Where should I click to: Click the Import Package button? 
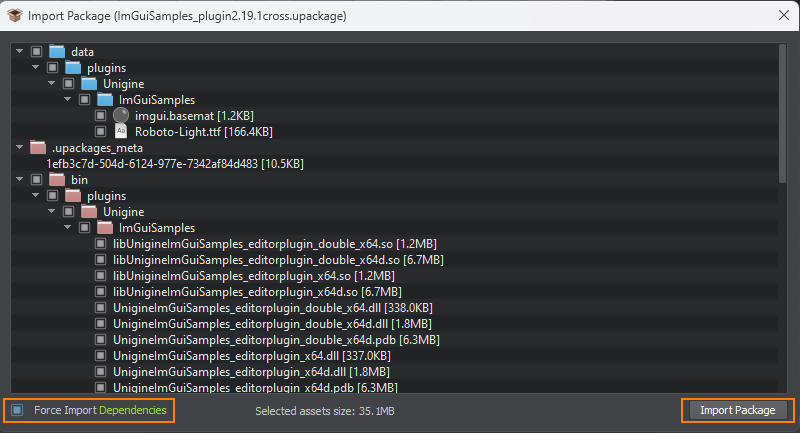coord(737,410)
